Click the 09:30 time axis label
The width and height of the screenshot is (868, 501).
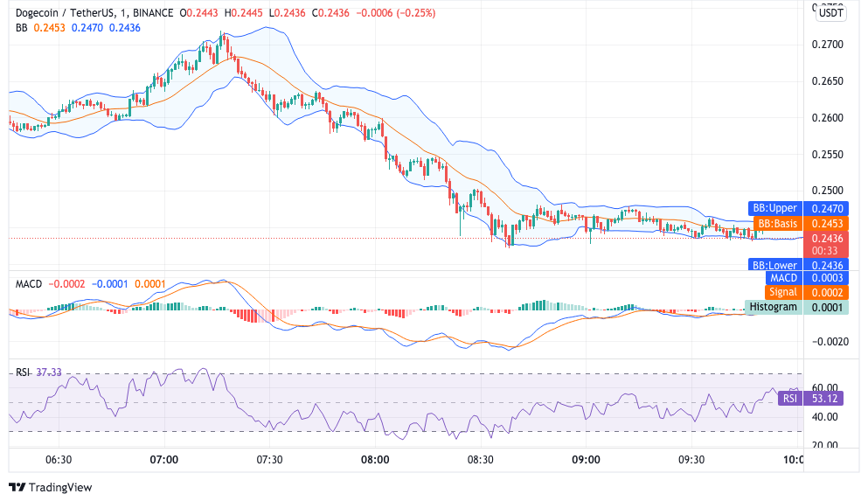click(691, 460)
